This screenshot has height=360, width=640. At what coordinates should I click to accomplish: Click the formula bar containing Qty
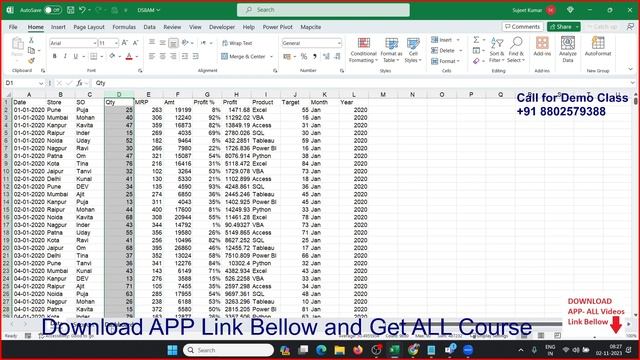click(x=362, y=83)
